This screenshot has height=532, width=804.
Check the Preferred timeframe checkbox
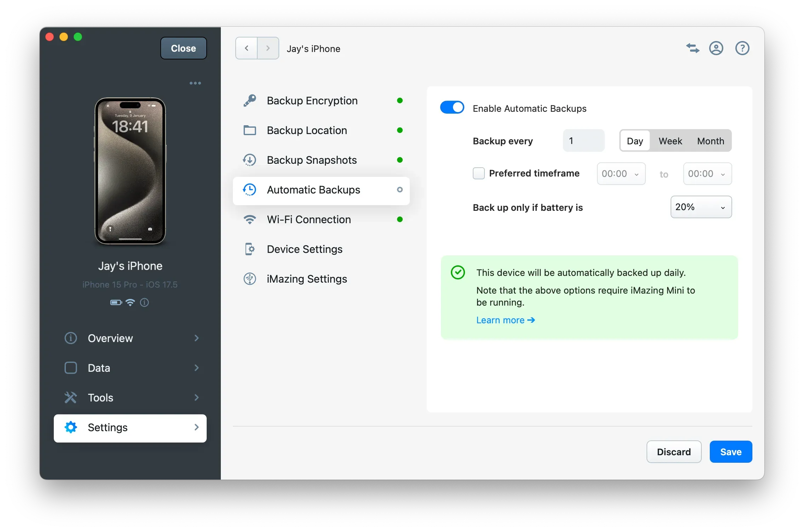click(478, 173)
